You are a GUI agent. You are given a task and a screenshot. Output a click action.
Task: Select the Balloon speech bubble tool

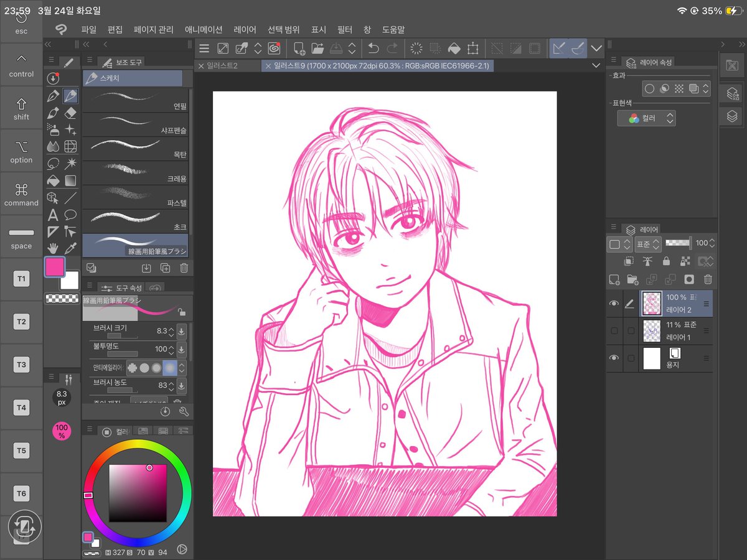coord(70,215)
